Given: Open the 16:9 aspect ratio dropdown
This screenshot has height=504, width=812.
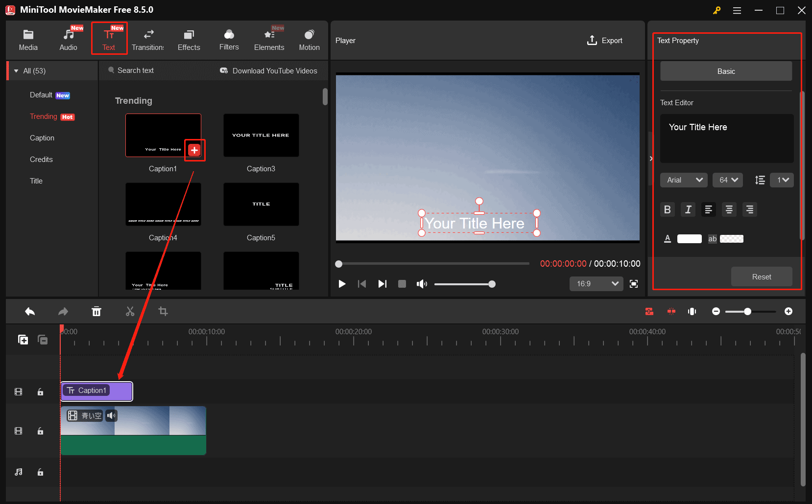Looking at the screenshot, I should (x=596, y=284).
